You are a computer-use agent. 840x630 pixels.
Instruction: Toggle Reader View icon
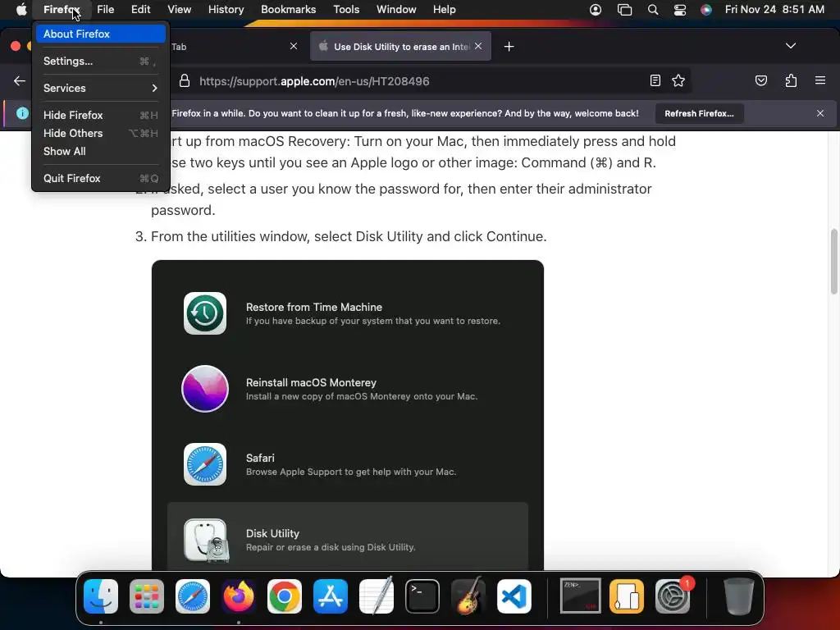655,81
